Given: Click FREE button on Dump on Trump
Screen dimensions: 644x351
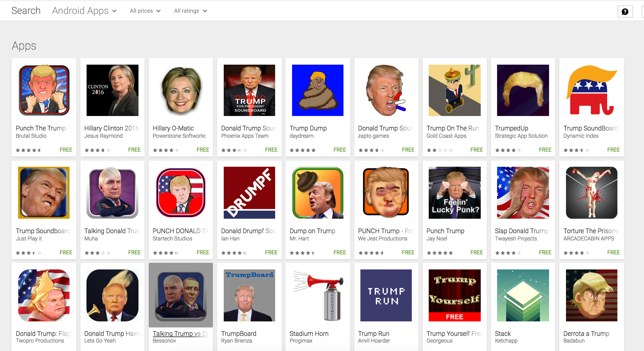Looking at the screenshot, I should point(340,253).
